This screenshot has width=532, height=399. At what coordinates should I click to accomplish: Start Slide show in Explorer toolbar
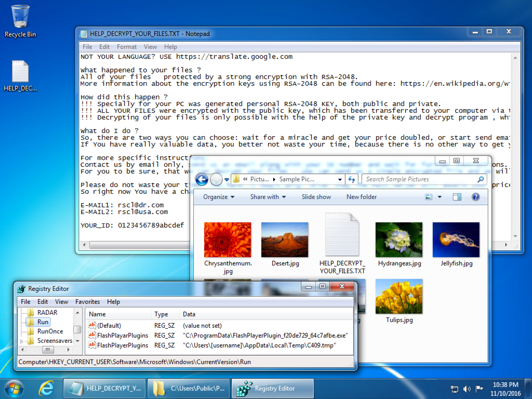point(316,197)
